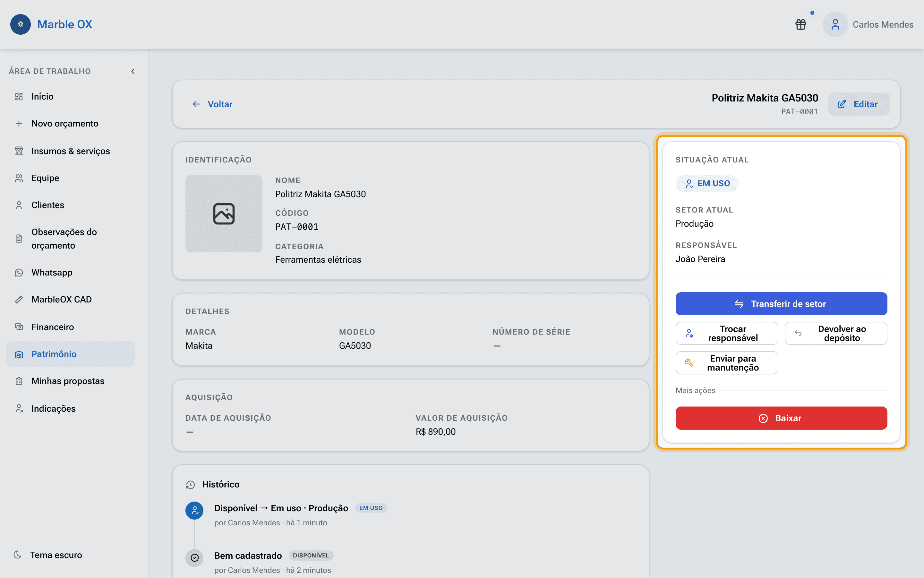Click the DISPONÍVEL badge in history

tap(311, 556)
